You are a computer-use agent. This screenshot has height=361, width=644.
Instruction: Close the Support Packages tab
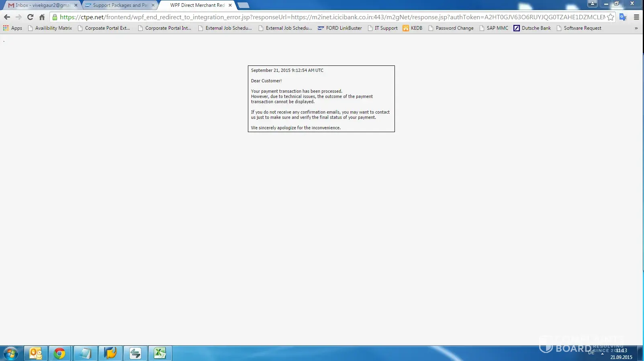click(x=153, y=5)
